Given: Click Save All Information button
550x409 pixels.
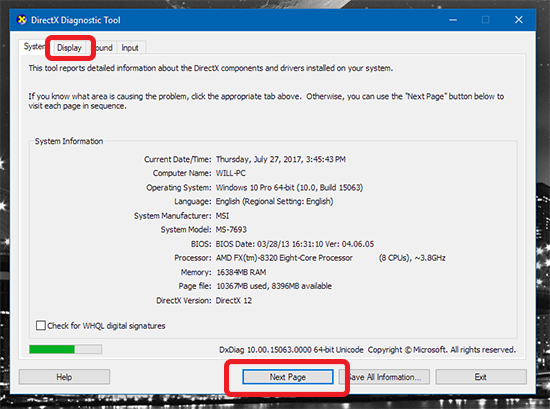Looking at the screenshot, I should [384, 377].
